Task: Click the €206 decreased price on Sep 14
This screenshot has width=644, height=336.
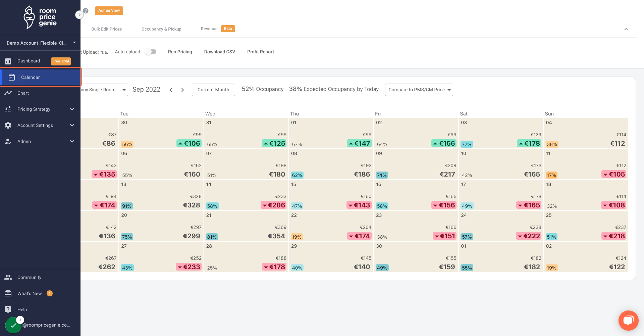Action: coord(274,205)
